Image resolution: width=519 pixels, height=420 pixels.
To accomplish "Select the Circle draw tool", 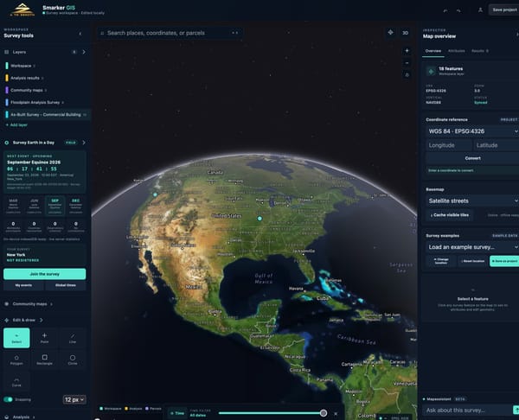I will pos(73,360).
